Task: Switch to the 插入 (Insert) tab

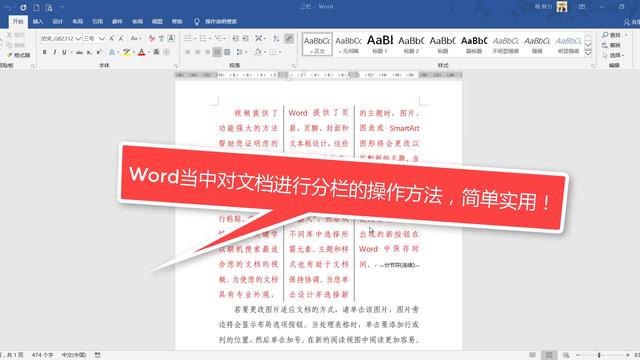Action: click(x=38, y=21)
